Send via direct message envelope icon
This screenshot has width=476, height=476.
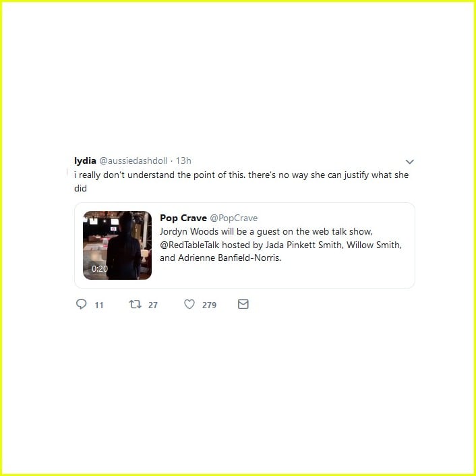coord(243,304)
